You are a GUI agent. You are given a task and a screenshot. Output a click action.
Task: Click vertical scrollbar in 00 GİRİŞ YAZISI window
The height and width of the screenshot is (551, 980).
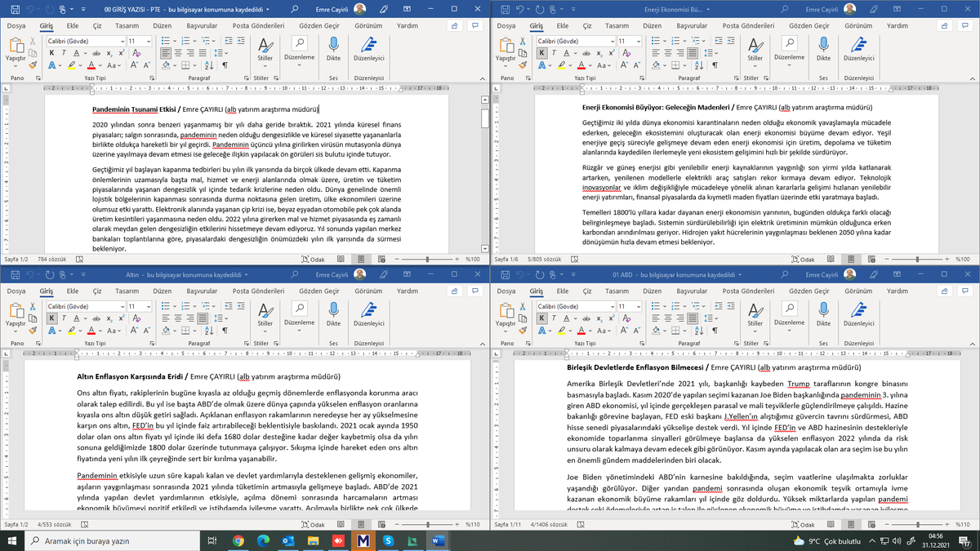click(x=485, y=176)
